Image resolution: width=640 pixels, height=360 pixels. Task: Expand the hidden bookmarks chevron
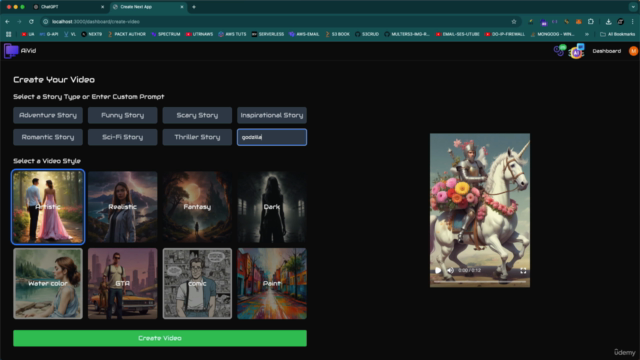tap(587, 34)
